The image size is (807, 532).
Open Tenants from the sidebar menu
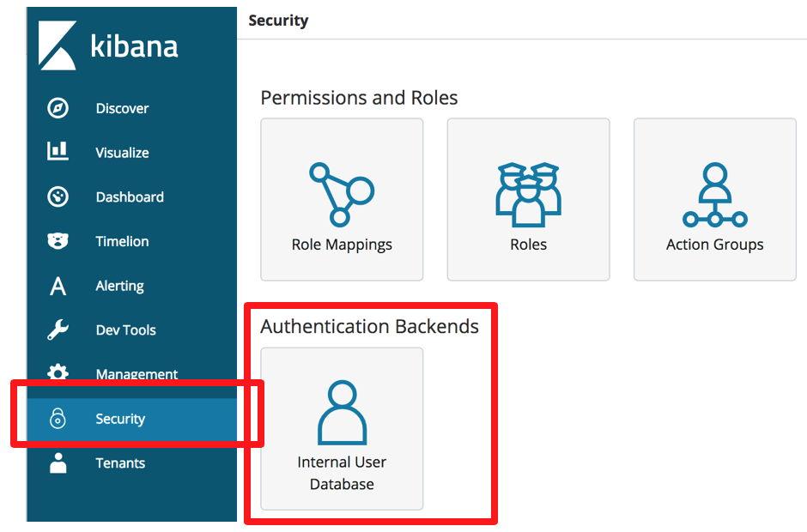[x=120, y=463]
